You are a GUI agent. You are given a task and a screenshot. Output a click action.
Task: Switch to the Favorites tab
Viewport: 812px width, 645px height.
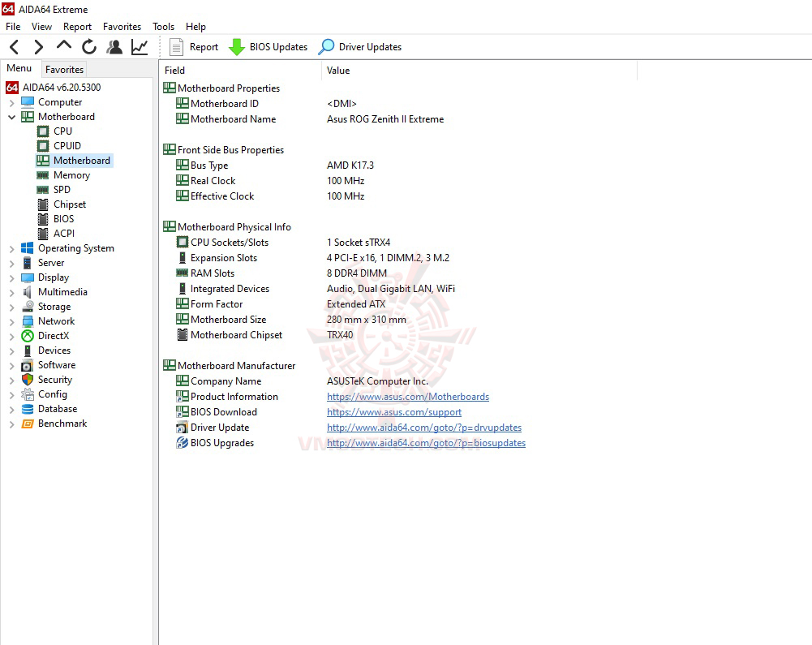[64, 70]
